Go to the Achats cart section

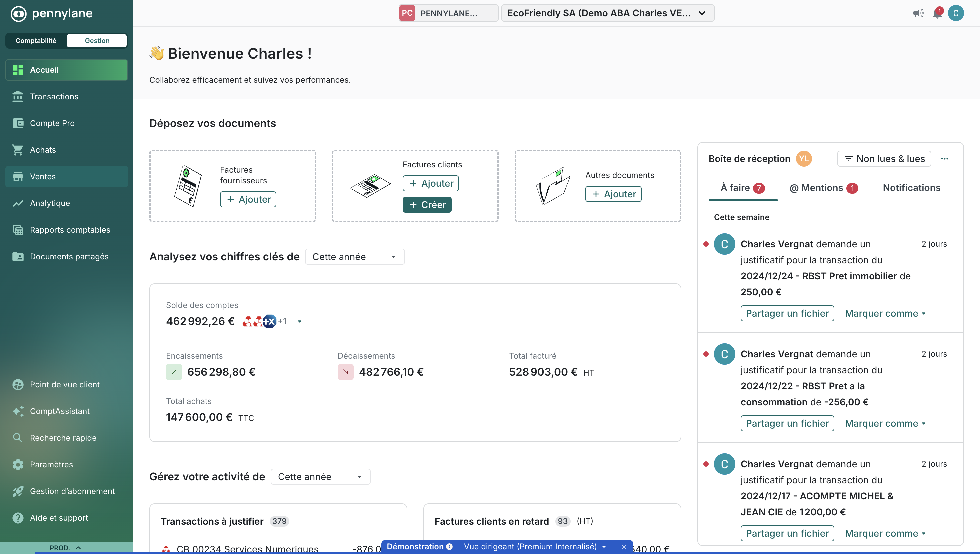[x=43, y=150]
